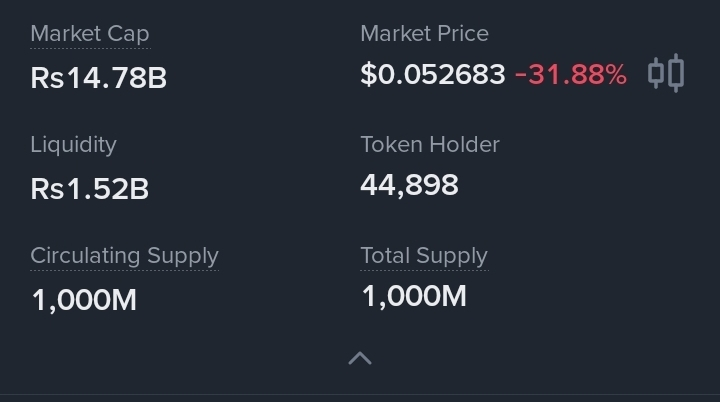Select the total supply 1,000M value
The image size is (720, 402).
tap(413, 297)
